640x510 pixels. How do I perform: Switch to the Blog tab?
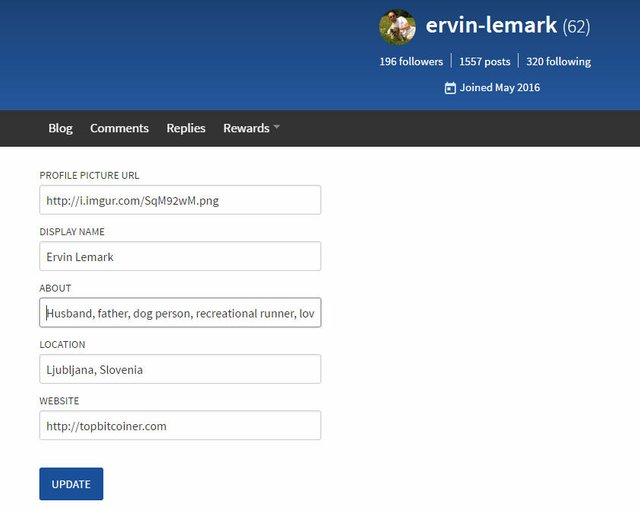tap(60, 128)
